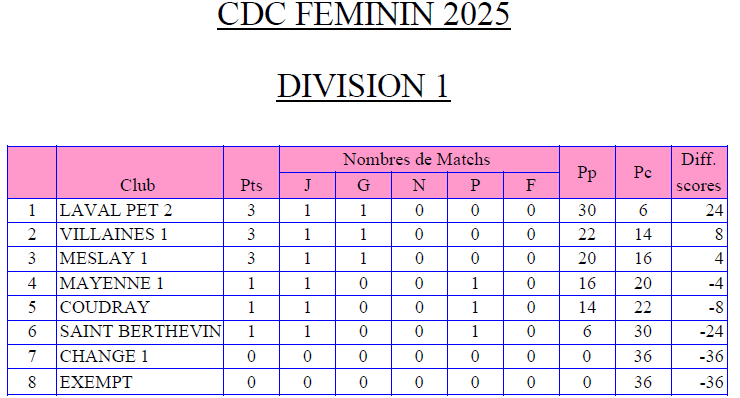Click the Pc column header
The image size is (740, 398).
click(643, 172)
